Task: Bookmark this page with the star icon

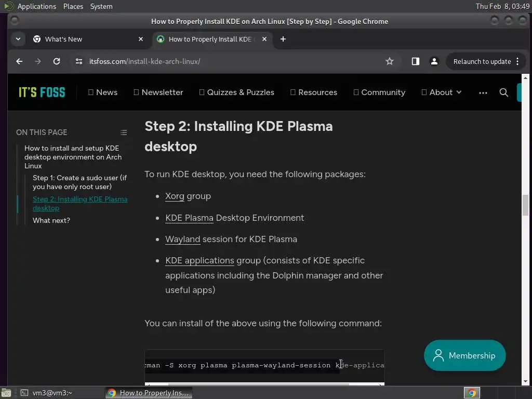Action: coord(390,61)
